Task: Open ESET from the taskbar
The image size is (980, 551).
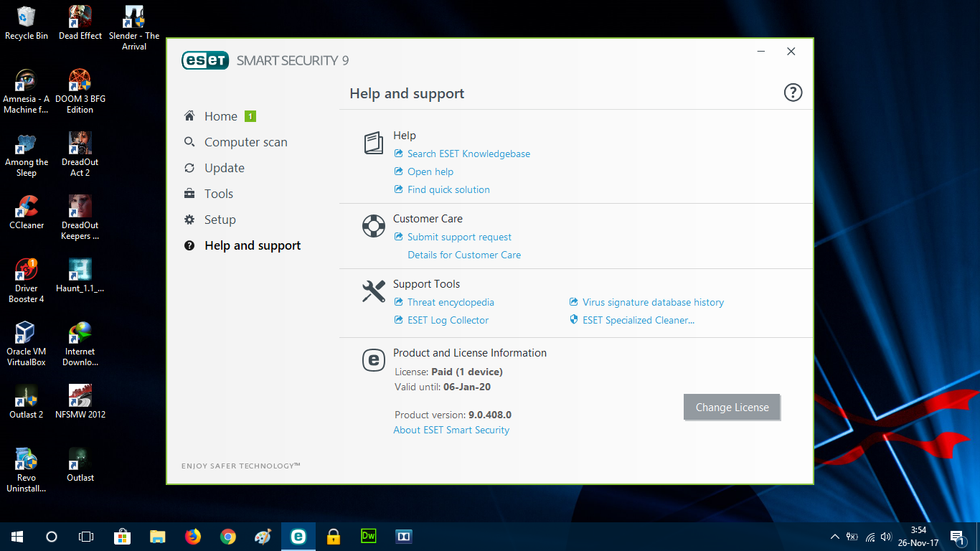Action: click(298, 536)
